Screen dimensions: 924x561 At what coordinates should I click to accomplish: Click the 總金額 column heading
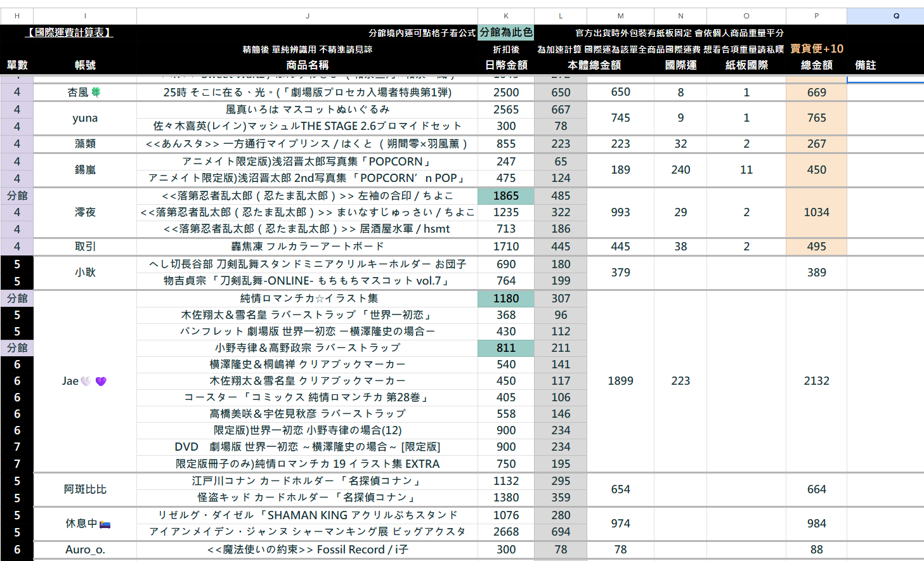click(817, 65)
